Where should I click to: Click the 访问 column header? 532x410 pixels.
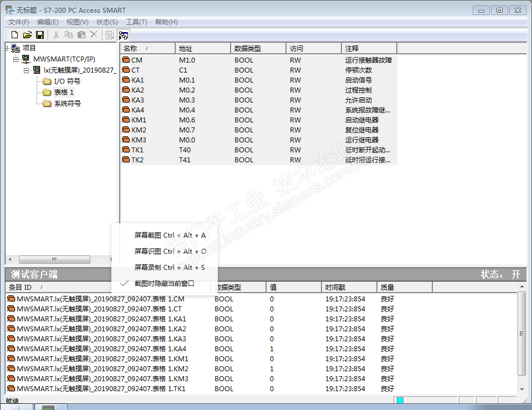(x=314, y=49)
